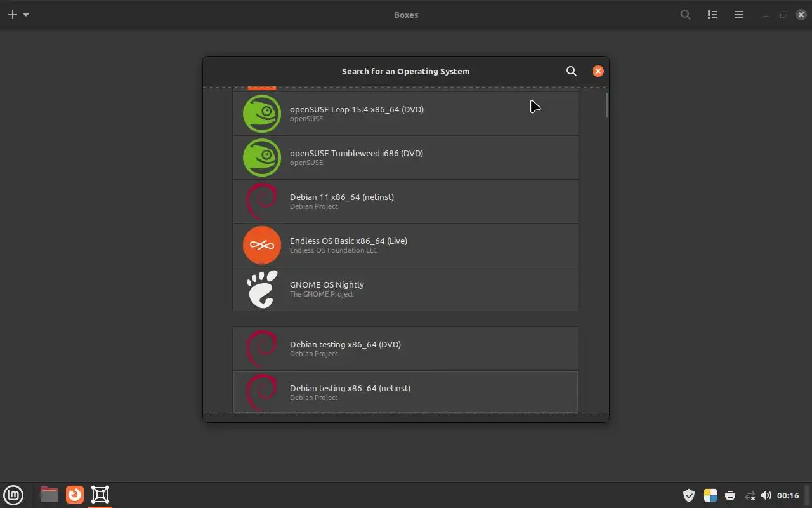
Task: Click the dialog list scrollbar
Action: tap(606, 105)
